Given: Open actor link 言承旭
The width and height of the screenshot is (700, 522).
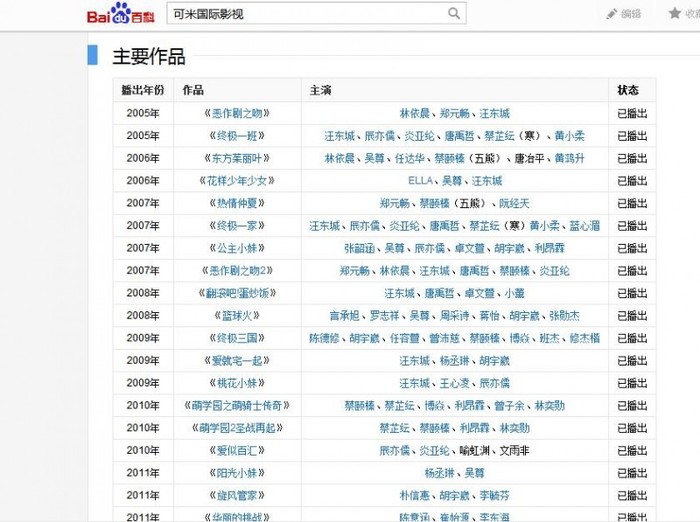Looking at the screenshot, I should 344,316.
